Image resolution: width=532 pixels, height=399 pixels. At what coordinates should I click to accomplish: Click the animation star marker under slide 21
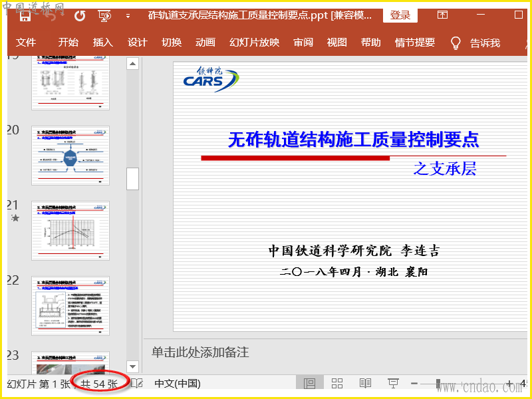15,218
